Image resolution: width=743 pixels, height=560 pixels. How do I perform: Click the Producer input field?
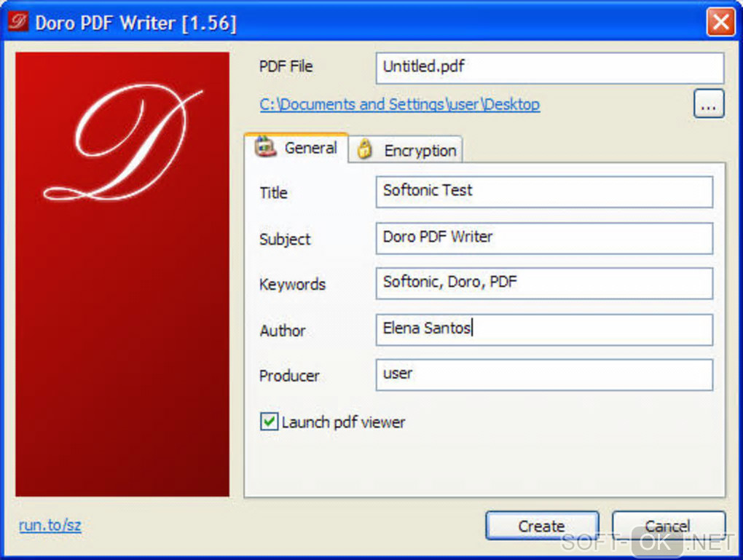pos(544,375)
